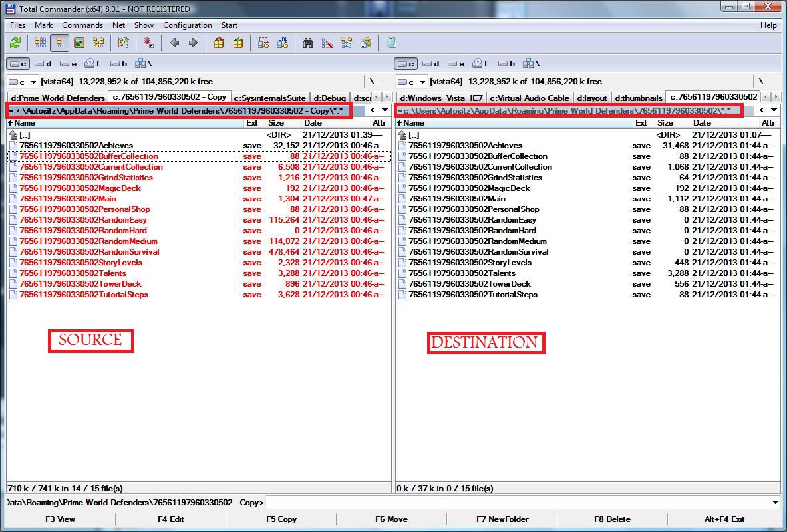Click F8 Delete button
The width and height of the screenshot is (787, 532).
[612, 519]
